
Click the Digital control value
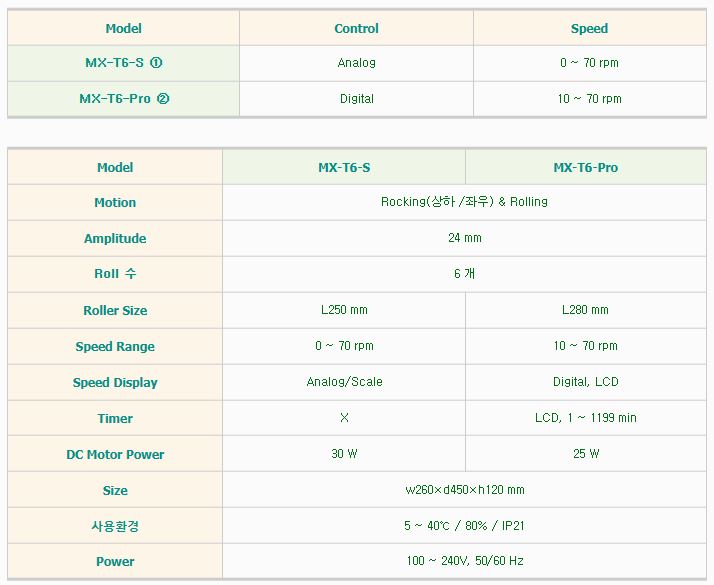pyautogui.click(x=356, y=99)
